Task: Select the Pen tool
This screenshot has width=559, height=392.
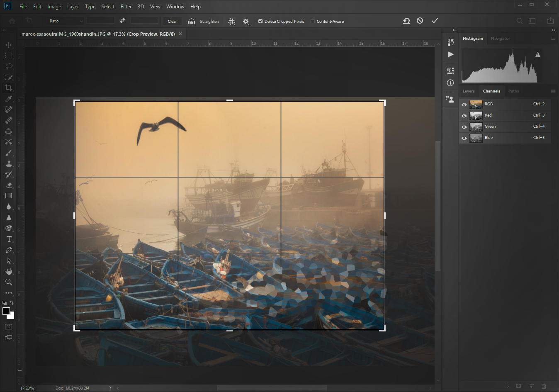Action: tap(9, 250)
